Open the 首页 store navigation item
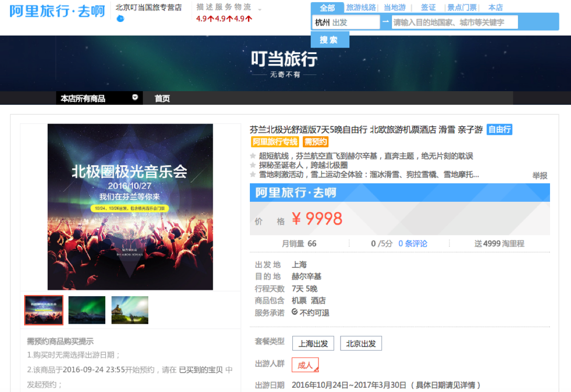571x392 pixels. [162, 99]
